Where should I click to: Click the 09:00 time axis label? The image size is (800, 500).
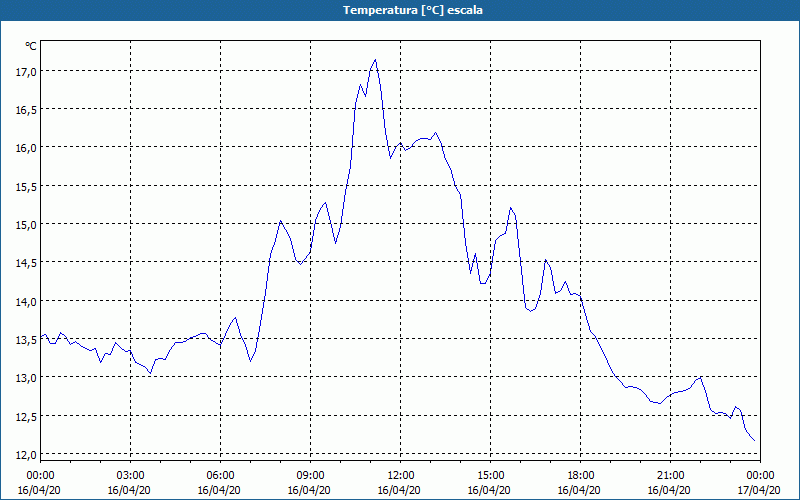click(x=310, y=476)
